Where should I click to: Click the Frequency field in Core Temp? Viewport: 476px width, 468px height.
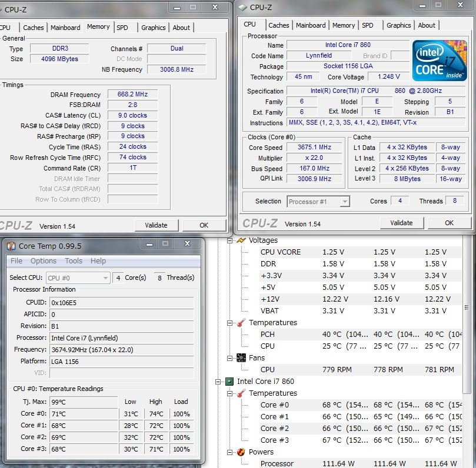tap(121, 350)
